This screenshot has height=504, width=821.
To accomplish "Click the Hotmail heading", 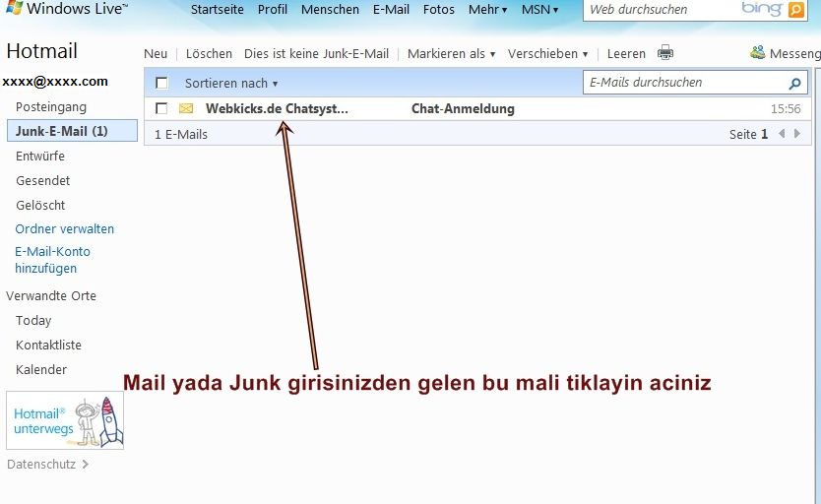I will tap(42, 51).
